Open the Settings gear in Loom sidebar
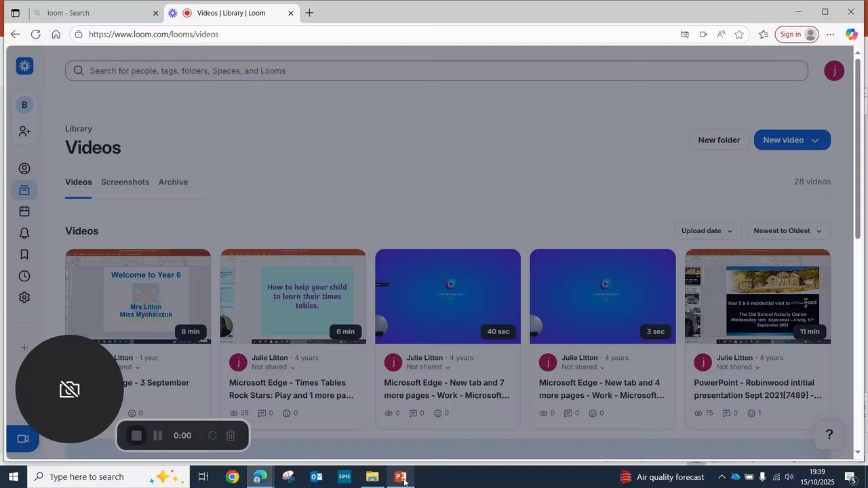 pyautogui.click(x=24, y=298)
